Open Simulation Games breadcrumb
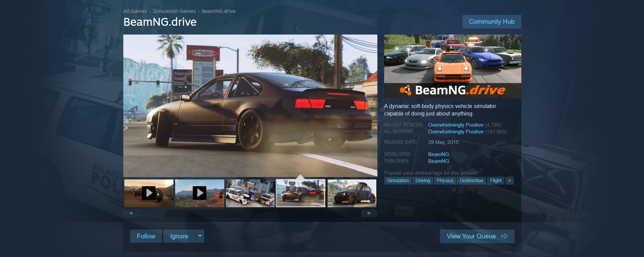 point(174,11)
